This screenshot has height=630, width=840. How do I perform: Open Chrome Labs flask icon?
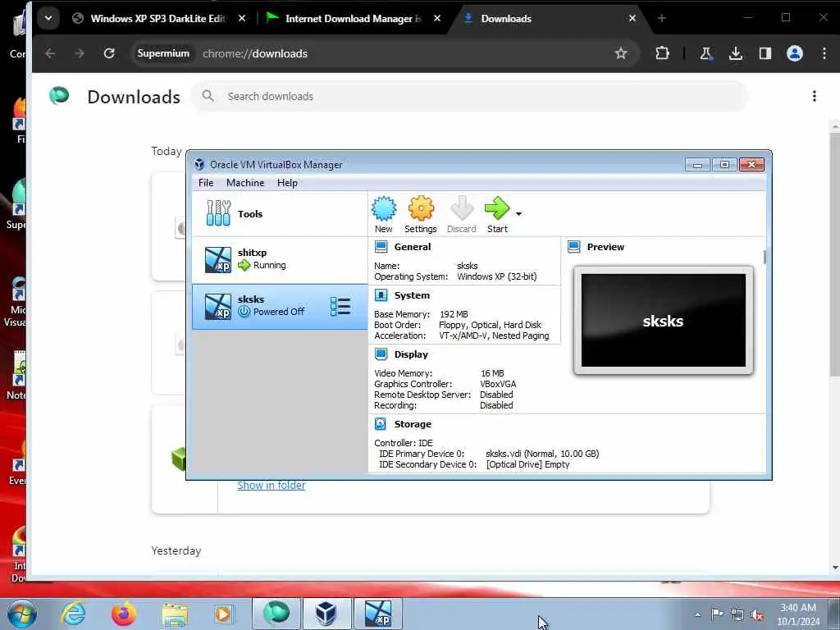pos(706,53)
